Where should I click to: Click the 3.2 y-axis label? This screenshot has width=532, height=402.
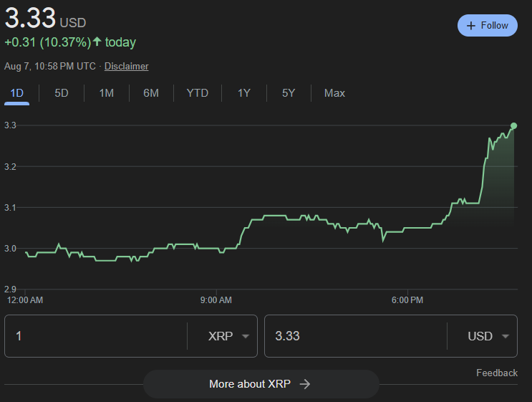(10, 166)
